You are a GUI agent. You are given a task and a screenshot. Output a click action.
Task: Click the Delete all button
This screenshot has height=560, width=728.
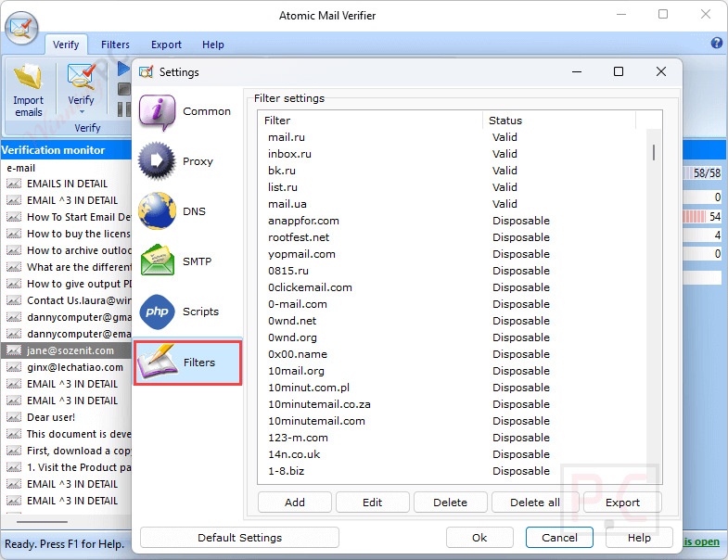tap(535, 503)
